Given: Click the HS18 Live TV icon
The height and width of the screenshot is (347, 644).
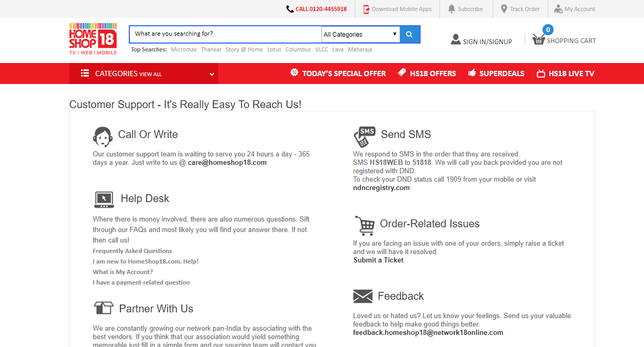Looking at the screenshot, I should (x=540, y=73).
